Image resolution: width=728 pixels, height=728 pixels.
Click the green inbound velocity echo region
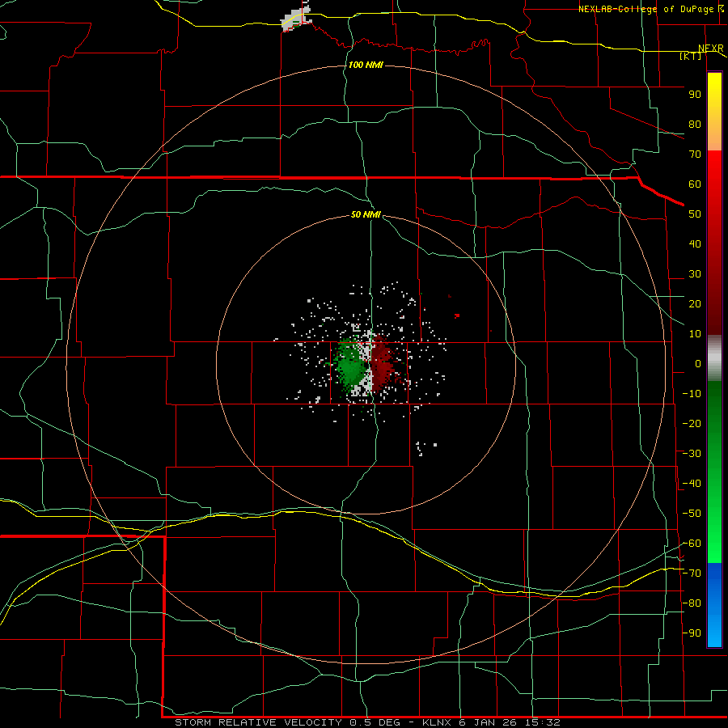[x=350, y=366]
